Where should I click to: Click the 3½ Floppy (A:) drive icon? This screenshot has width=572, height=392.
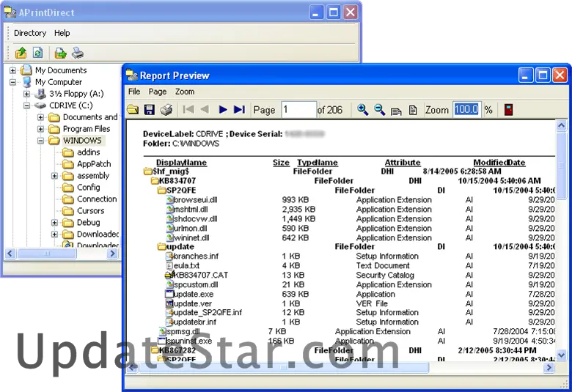click(x=40, y=94)
